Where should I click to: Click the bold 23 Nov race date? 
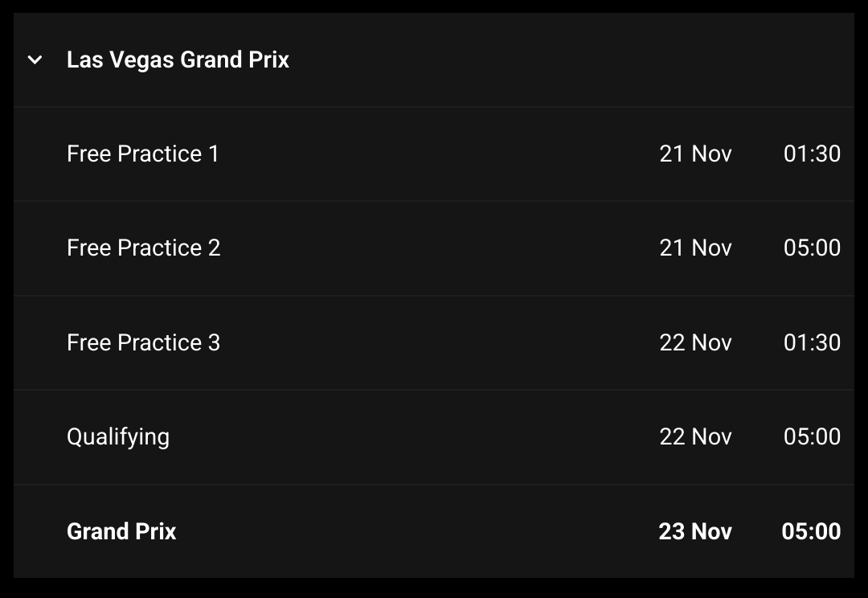(x=695, y=531)
